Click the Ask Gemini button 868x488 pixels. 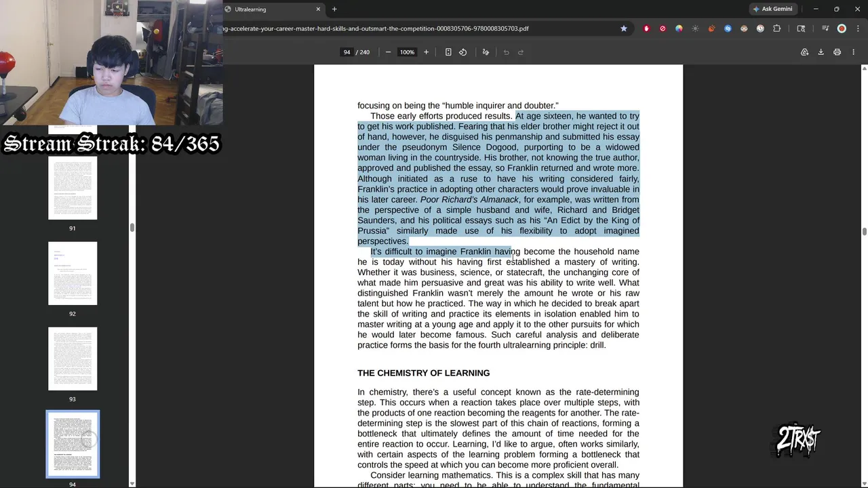coord(772,9)
